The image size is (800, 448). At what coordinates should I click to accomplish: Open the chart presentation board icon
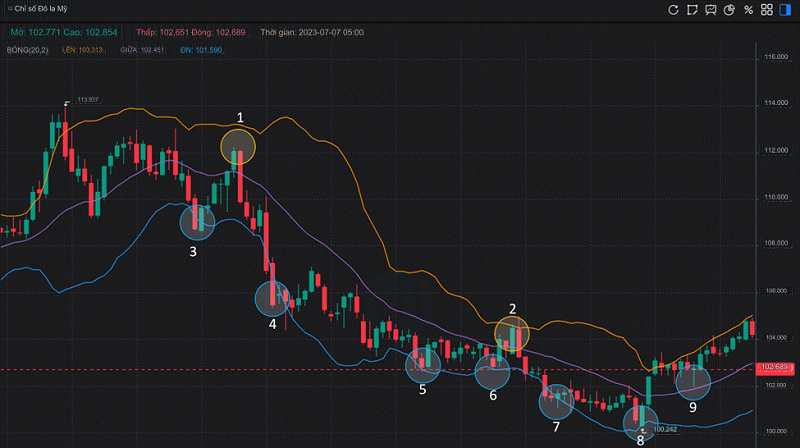tap(711, 10)
